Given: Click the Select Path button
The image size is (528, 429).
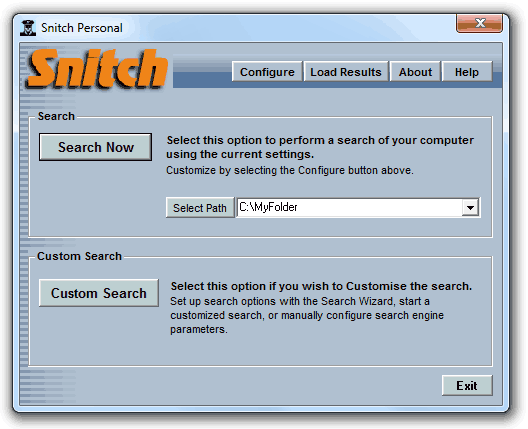Looking at the screenshot, I should [200, 207].
